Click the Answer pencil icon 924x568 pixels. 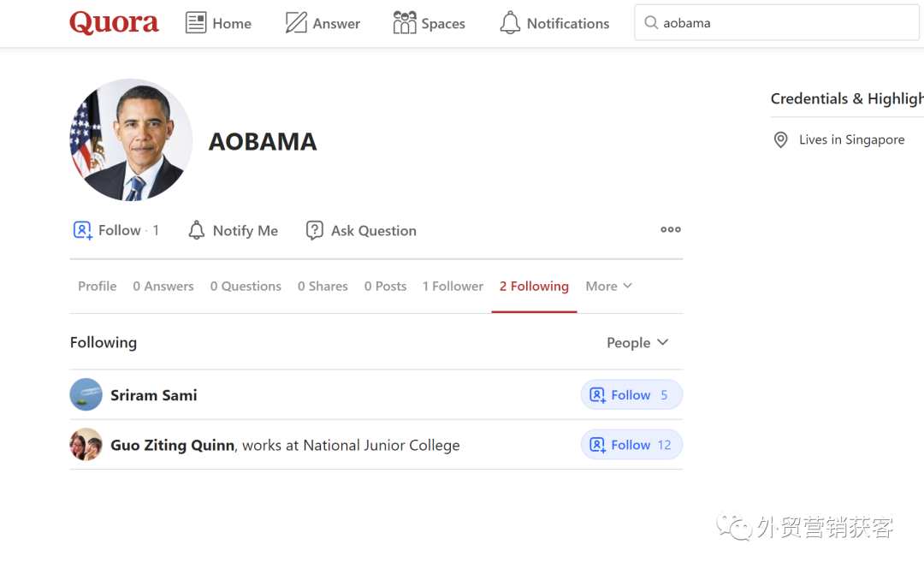[296, 23]
